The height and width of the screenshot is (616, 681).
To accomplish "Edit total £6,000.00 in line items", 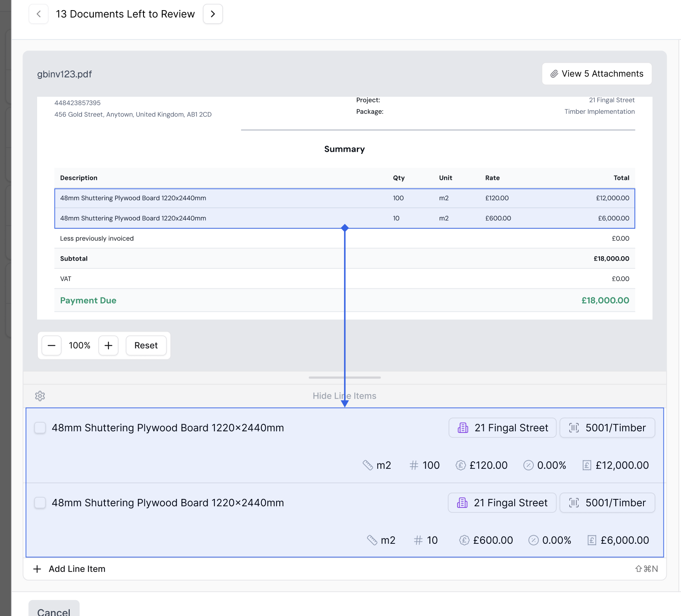I will 625,541.
